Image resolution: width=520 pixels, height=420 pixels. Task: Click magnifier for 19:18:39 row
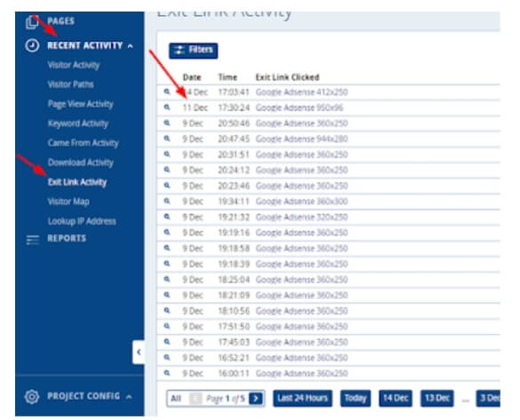(x=167, y=264)
